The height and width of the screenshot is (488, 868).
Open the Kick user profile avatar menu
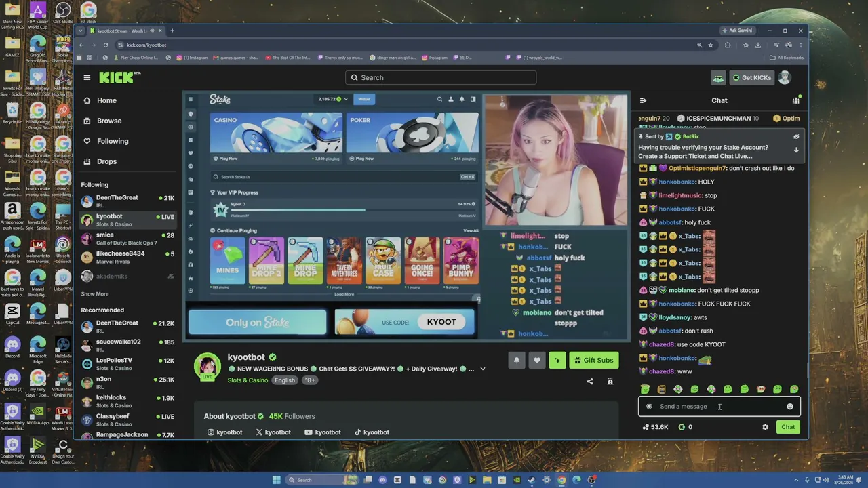pyautogui.click(x=785, y=77)
